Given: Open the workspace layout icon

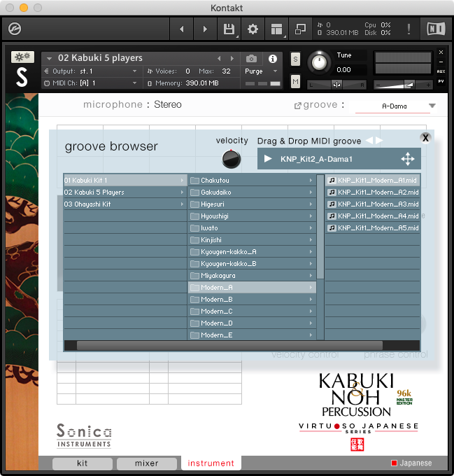Looking at the screenshot, I should pyautogui.click(x=276, y=29).
